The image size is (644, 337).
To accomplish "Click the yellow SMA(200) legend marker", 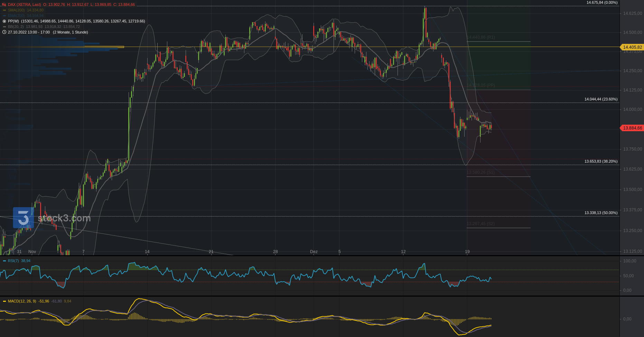I will click(x=4, y=10).
